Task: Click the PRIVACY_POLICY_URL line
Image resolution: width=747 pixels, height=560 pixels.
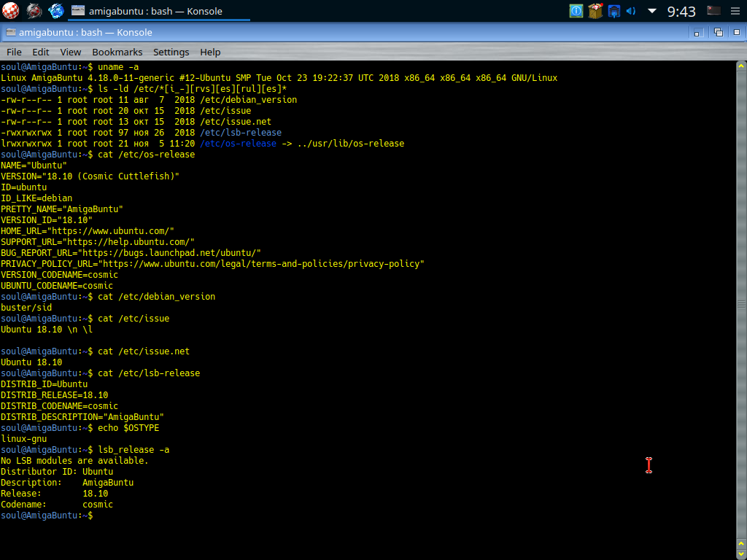Action: [212, 264]
